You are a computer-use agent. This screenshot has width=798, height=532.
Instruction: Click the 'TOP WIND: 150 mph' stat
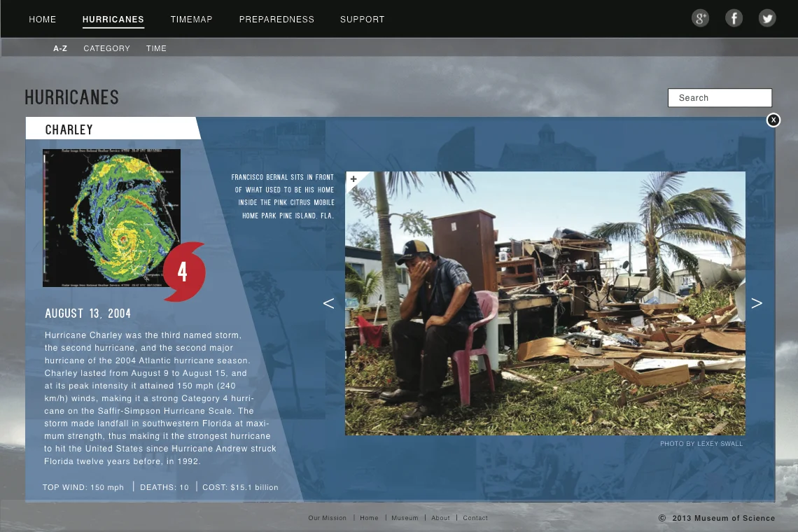coord(83,487)
